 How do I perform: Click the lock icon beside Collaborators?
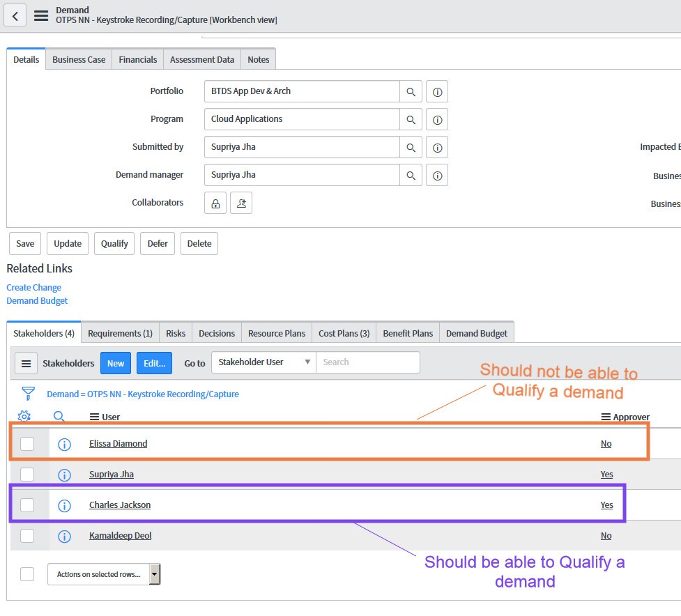coord(215,203)
